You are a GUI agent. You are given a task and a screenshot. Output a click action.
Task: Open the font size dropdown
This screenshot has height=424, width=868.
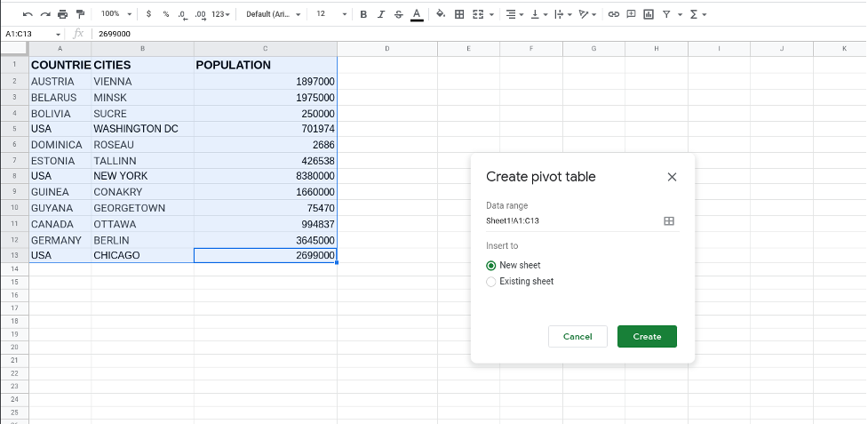coord(331,14)
